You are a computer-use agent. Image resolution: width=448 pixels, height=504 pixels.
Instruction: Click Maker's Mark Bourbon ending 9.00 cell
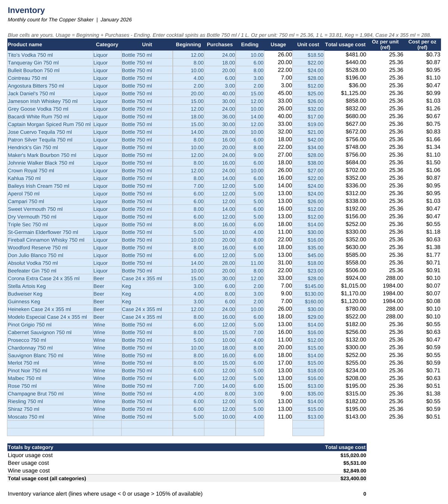click(x=250, y=155)
